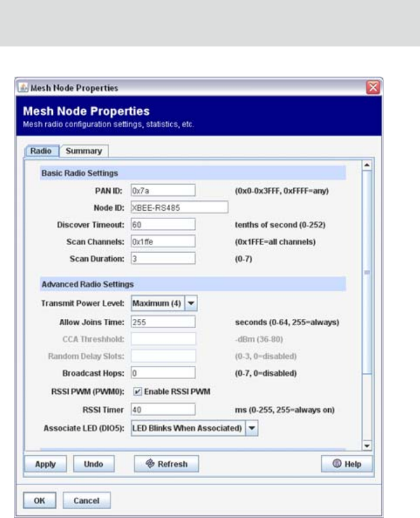Confirm with the OK button
The image size is (420, 518).
click(x=40, y=501)
